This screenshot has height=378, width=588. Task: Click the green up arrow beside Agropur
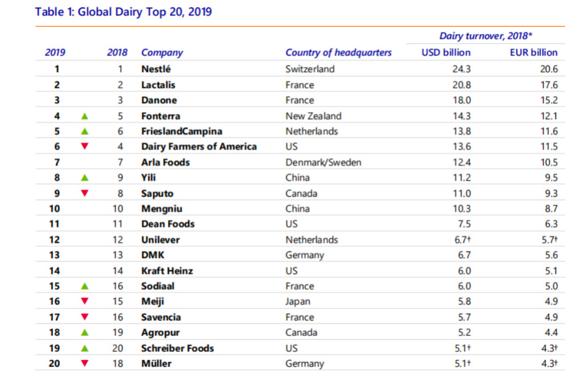(x=85, y=332)
